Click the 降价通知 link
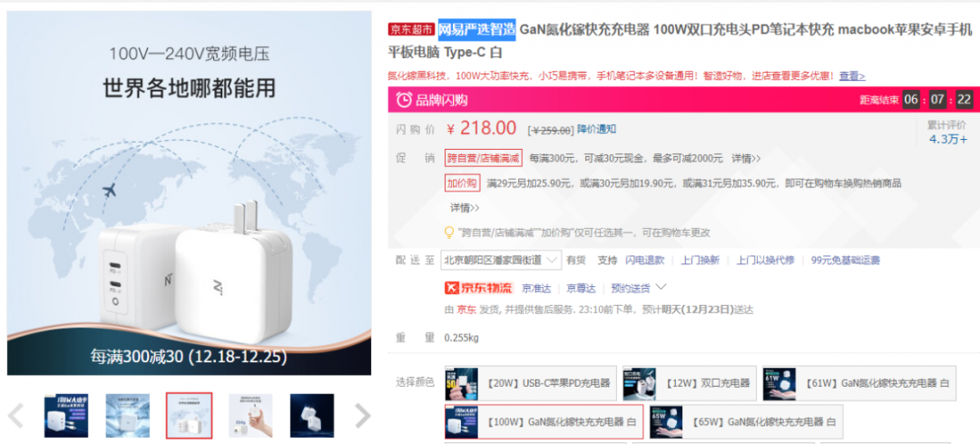The image size is (980, 444). click(x=596, y=129)
